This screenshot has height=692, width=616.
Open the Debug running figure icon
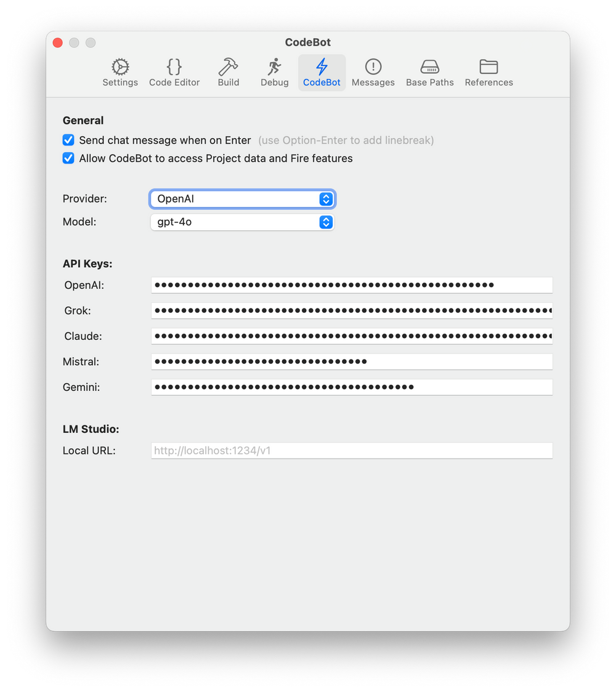pyautogui.click(x=275, y=66)
